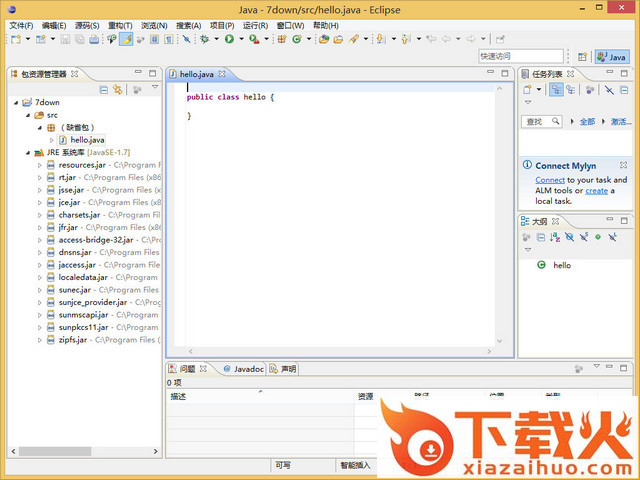This screenshot has height=480, width=640.
Task: Toggle Mark Occurrences highlighter button
Action: tap(127, 39)
